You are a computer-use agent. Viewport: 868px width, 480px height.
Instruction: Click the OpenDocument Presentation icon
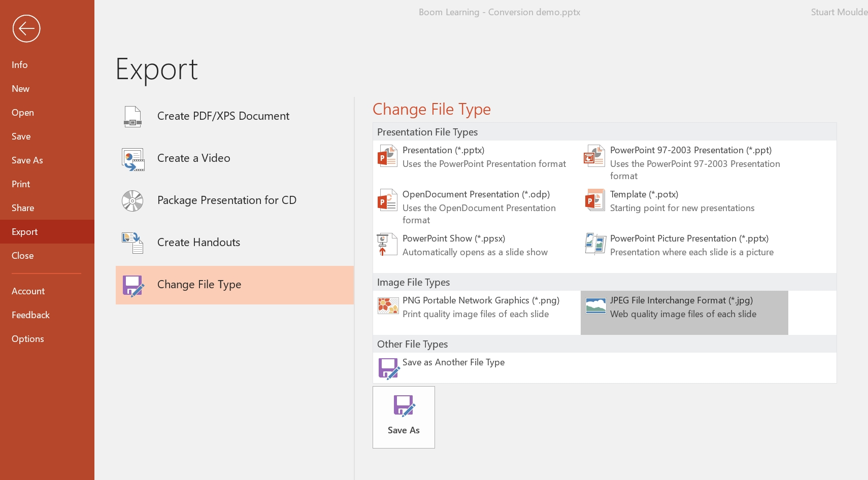(387, 200)
